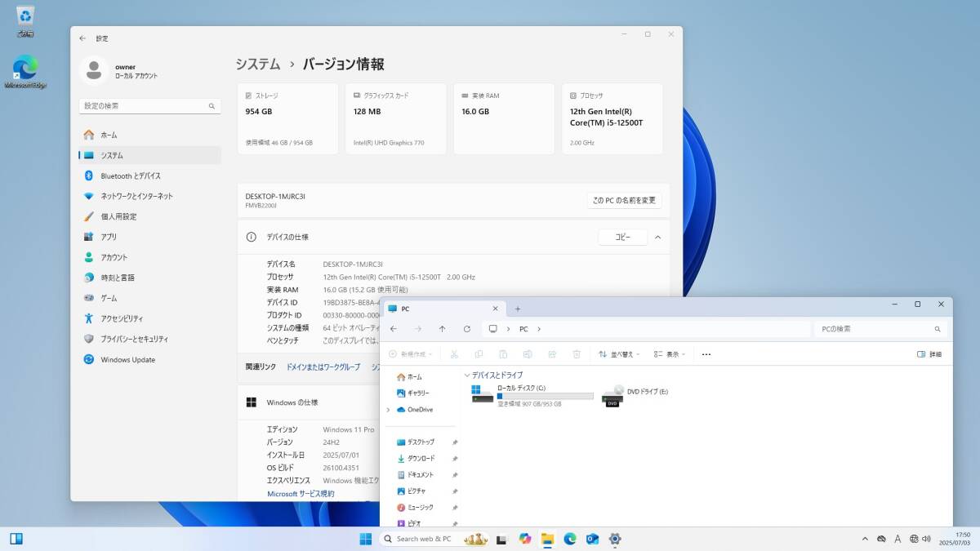Viewport: 980px width, 551px height.
Task: Click the Paste icon in Explorer toolbar
Action: click(503, 353)
